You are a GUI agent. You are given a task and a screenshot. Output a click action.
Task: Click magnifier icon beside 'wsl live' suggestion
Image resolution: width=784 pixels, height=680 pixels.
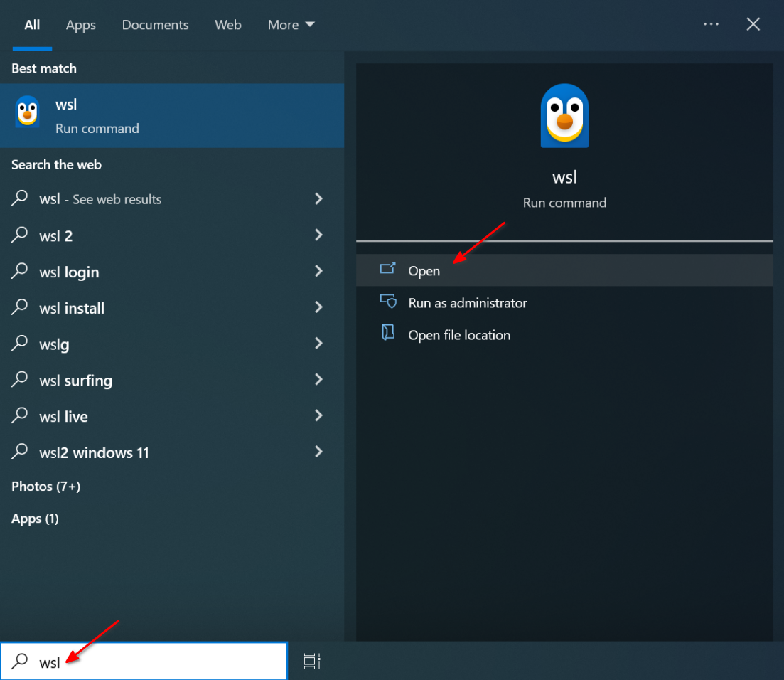click(x=19, y=415)
